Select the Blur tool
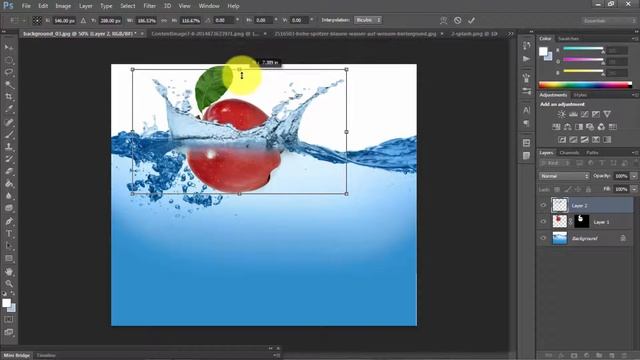Image resolution: width=640 pixels, height=360 pixels. (x=9, y=196)
